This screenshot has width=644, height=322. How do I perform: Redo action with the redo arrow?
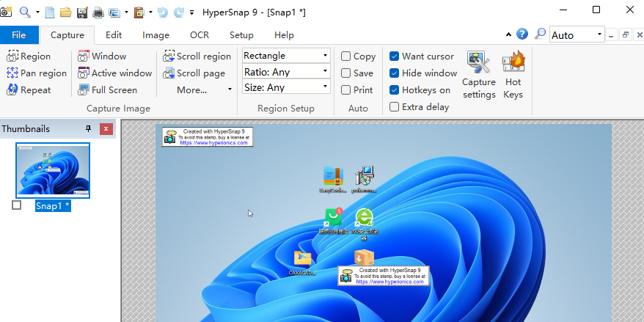pos(179,12)
